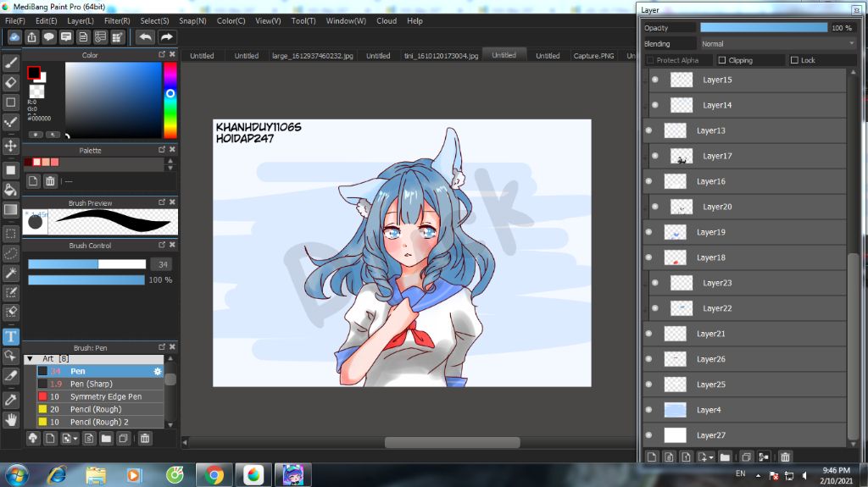Delete layer with trash icon
868x487 pixels.
point(785,457)
